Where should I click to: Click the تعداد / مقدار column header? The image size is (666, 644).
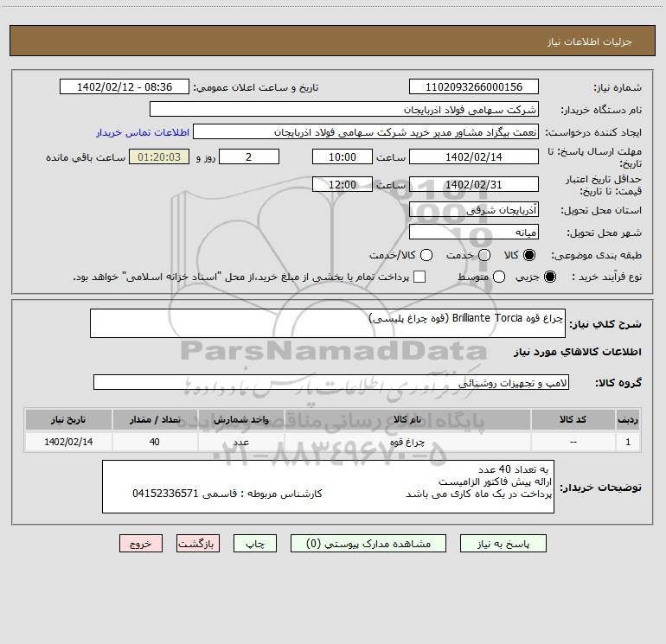[155, 419]
